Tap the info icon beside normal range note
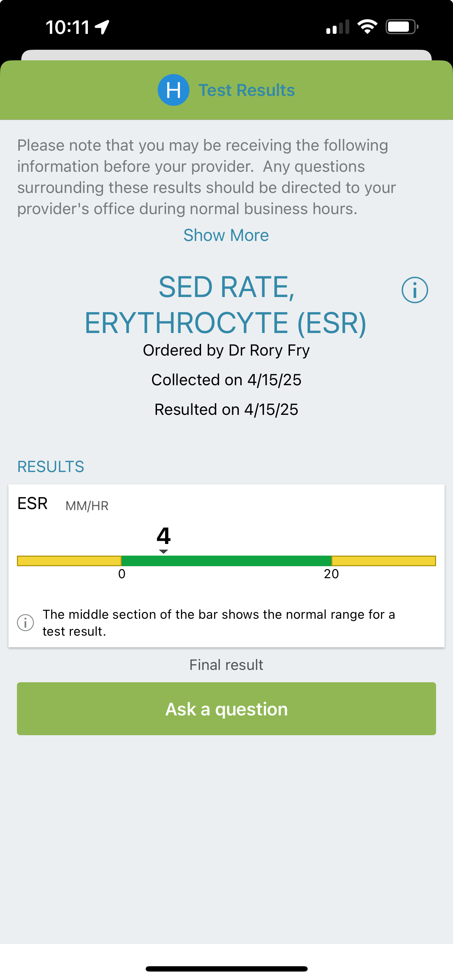 click(25, 623)
